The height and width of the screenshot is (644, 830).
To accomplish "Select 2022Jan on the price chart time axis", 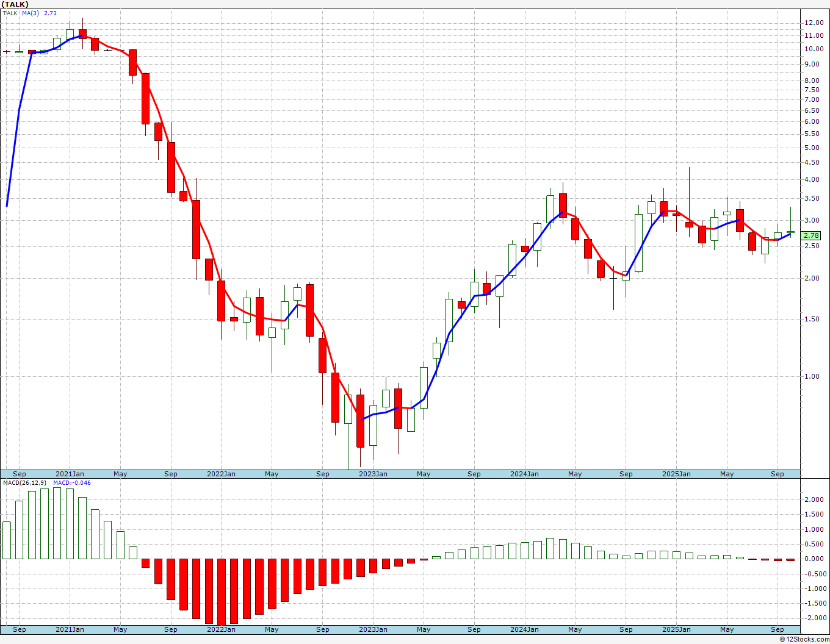I will click(221, 474).
